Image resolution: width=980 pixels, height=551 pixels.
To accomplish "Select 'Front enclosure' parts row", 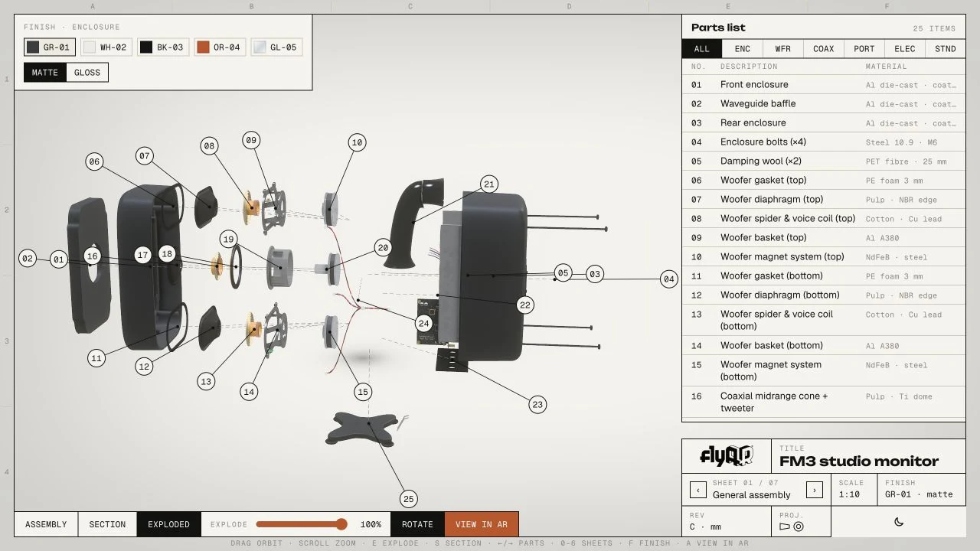I will pyautogui.click(x=824, y=85).
